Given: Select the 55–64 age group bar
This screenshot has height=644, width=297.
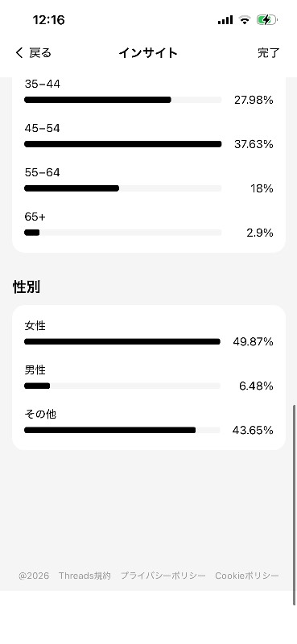Looking at the screenshot, I should [123, 188].
